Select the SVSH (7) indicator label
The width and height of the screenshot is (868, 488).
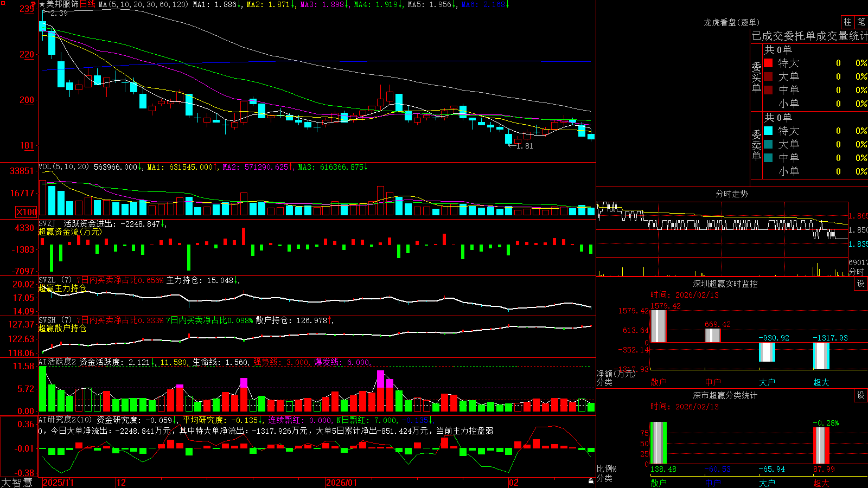coord(55,320)
